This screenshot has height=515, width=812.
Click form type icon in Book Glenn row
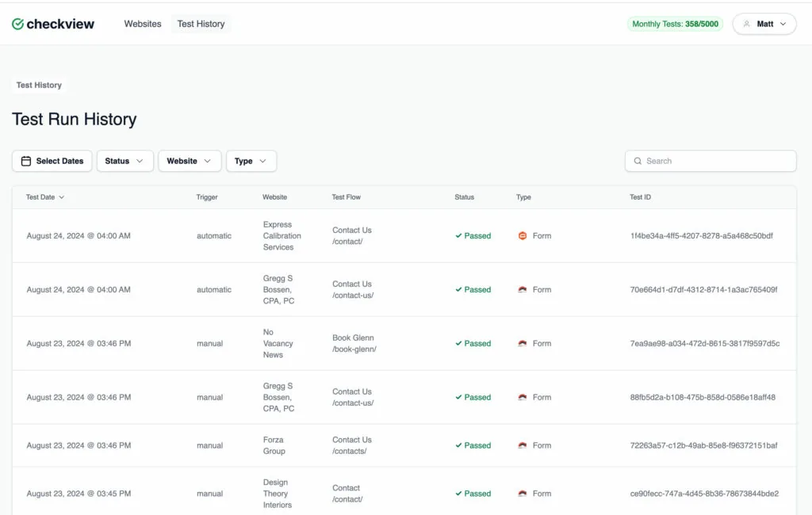[x=523, y=343]
